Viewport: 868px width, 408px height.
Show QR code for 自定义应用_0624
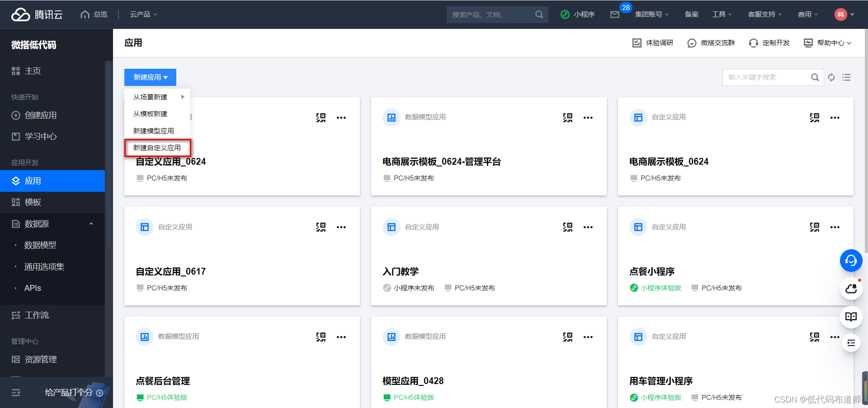[321, 118]
